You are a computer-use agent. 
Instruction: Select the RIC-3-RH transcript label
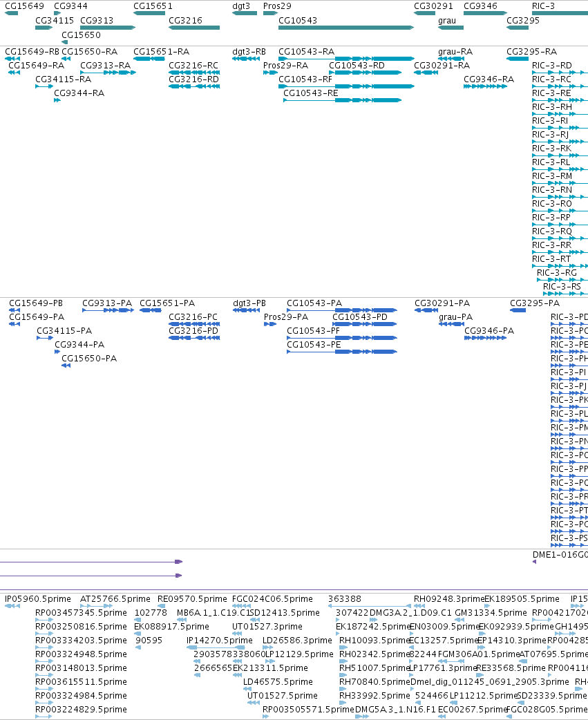tap(552, 106)
